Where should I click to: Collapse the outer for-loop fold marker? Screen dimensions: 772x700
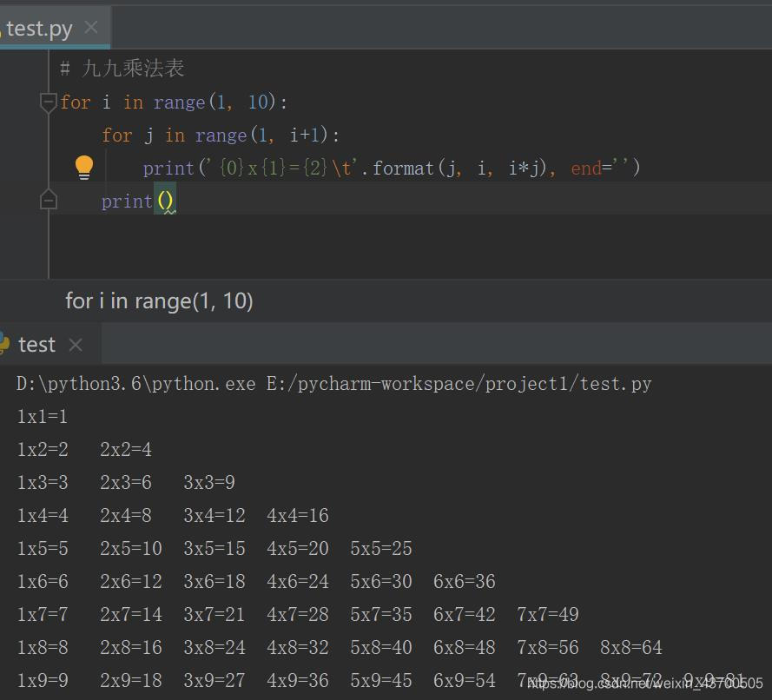click(x=49, y=102)
